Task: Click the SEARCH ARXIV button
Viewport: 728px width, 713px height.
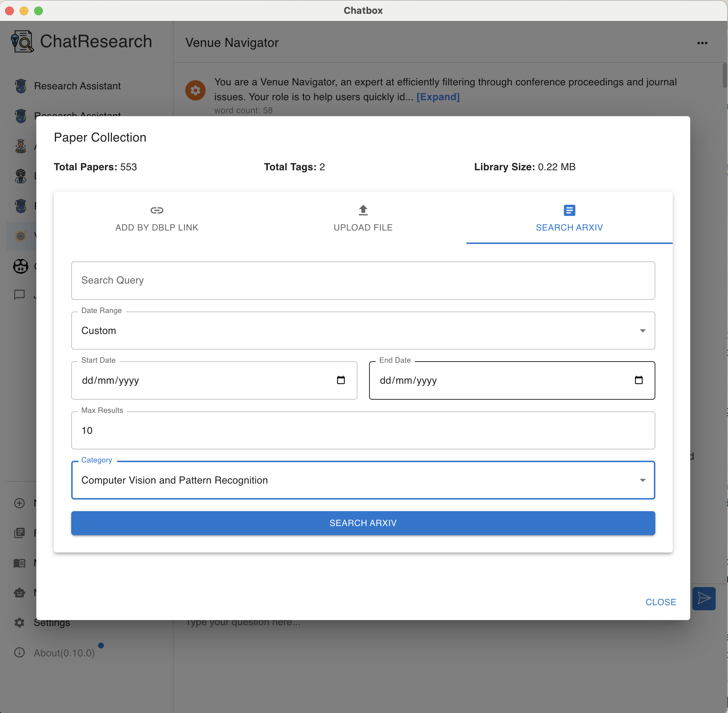Action: coord(363,523)
